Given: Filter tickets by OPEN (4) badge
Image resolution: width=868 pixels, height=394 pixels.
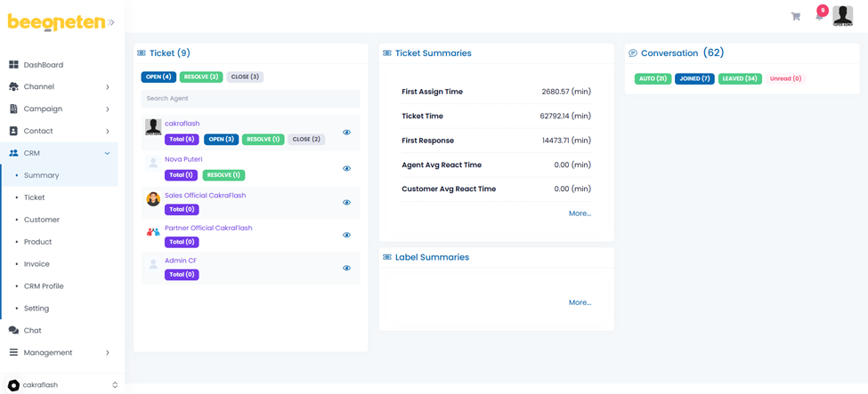Looking at the screenshot, I should [158, 77].
